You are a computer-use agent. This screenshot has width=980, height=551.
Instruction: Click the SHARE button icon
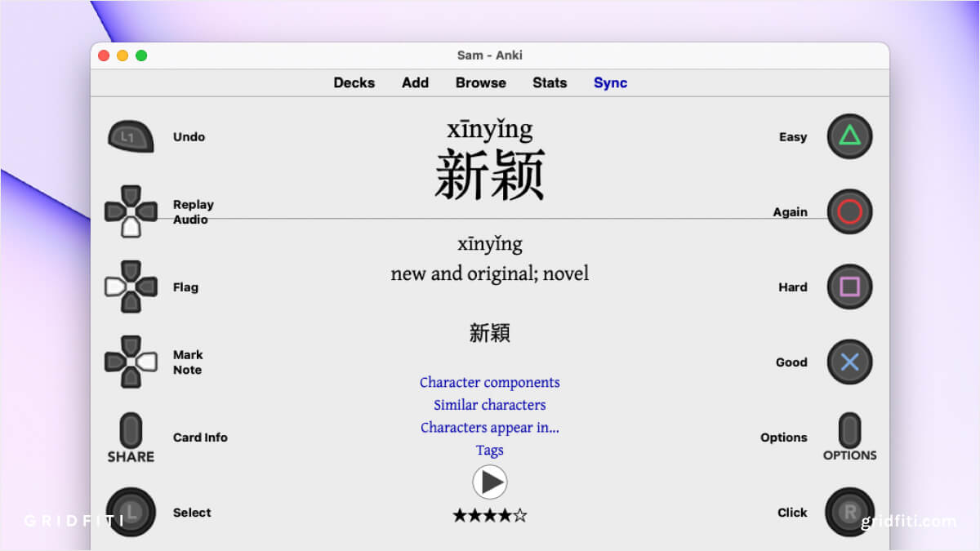point(131,438)
